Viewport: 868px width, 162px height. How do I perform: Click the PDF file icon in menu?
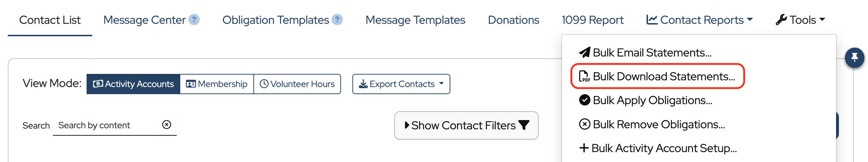(x=584, y=76)
